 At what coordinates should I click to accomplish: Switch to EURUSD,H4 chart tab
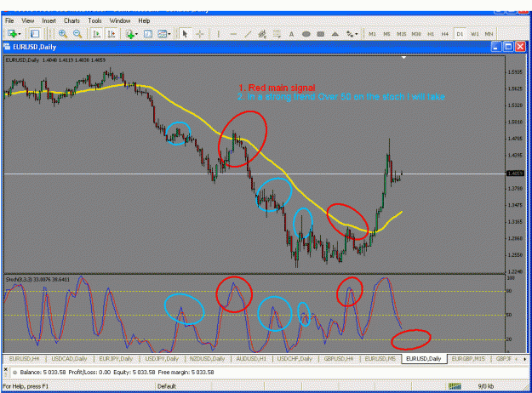(x=24, y=358)
